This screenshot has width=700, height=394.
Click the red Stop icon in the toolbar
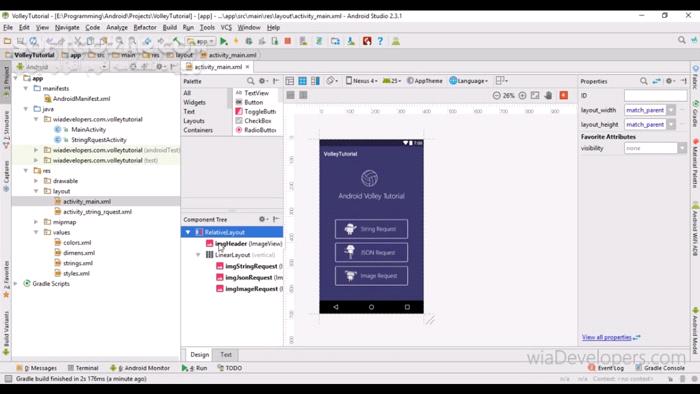(288, 41)
